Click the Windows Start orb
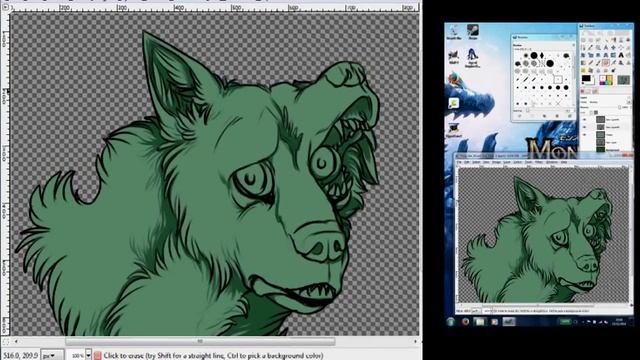Viewport: 640px width, 360px height. point(451,322)
